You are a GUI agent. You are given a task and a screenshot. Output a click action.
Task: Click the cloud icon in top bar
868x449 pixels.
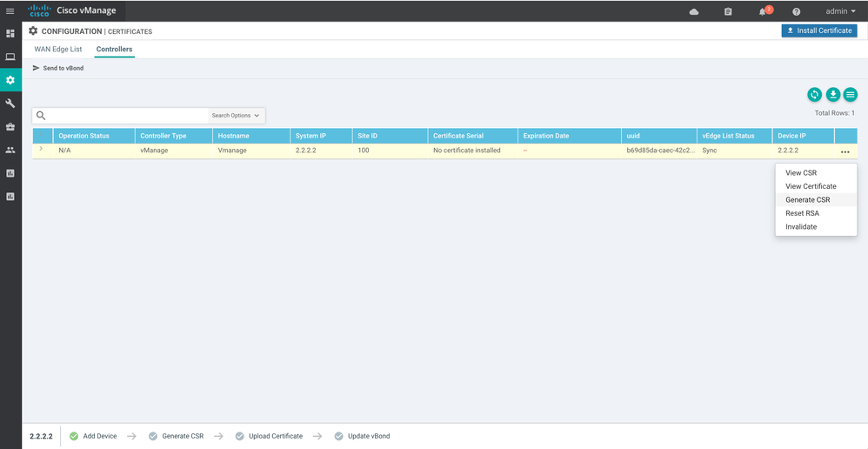coord(694,11)
